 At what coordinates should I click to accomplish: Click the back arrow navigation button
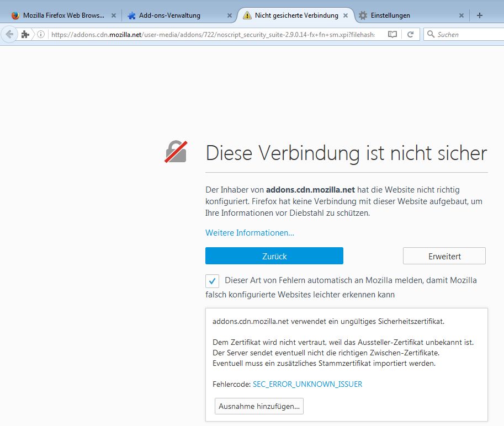[x=9, y=34]
